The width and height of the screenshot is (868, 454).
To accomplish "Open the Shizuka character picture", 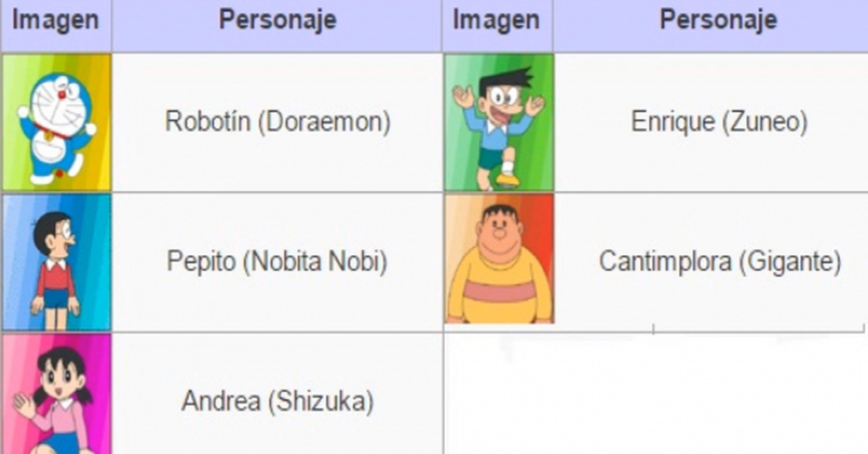I will 56,395.
